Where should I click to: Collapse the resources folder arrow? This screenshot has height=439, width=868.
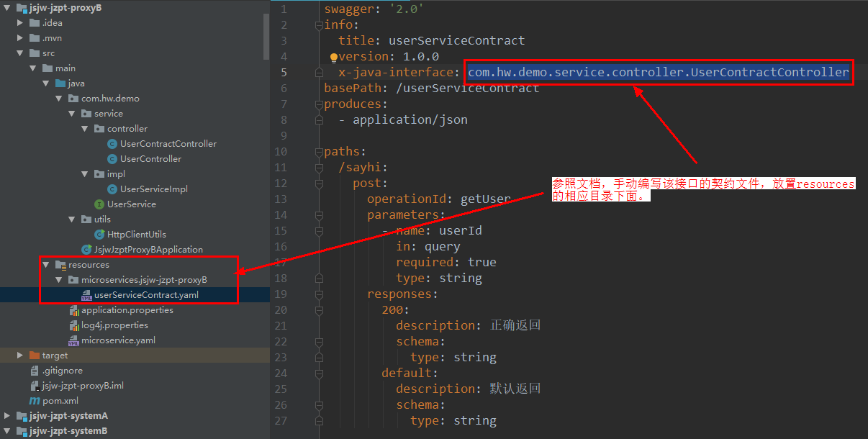click(x=46, y=264)
